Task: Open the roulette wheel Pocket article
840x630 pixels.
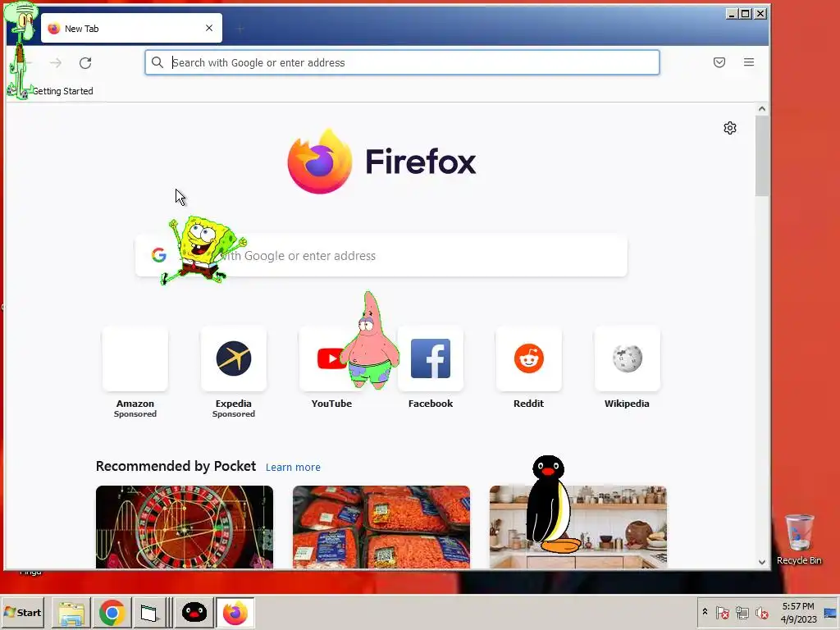Action: (x=185, y=527)
